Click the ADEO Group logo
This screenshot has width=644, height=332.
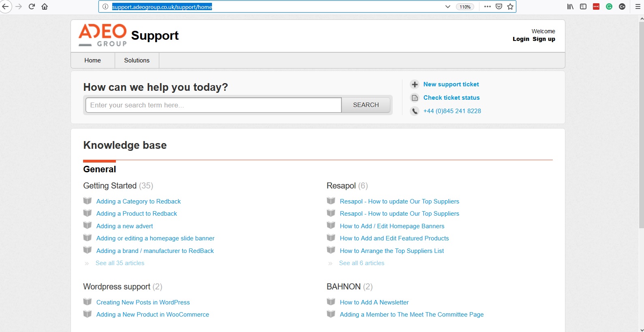[x=103, y=35]
